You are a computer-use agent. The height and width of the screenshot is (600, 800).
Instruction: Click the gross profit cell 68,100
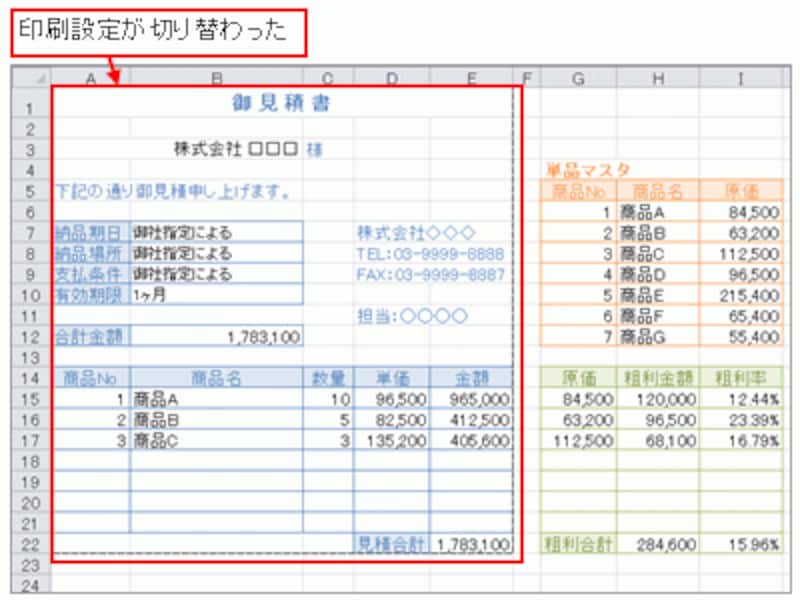pyautogui.click(x=658, y=440)
